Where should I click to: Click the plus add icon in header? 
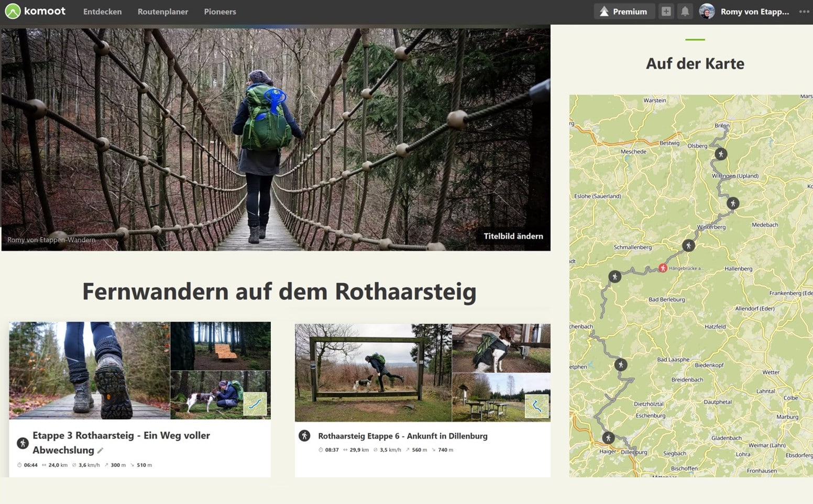666,12
